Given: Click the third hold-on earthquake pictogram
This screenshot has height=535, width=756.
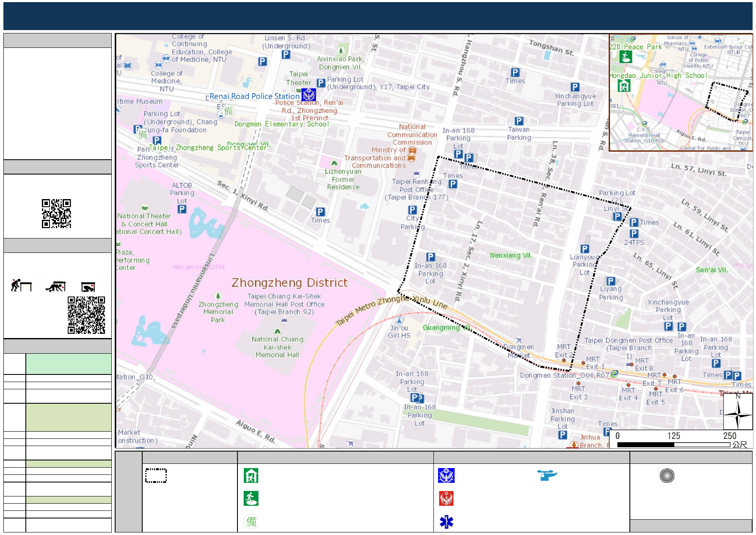Looking at the screenshot, I should coord(88,287).
